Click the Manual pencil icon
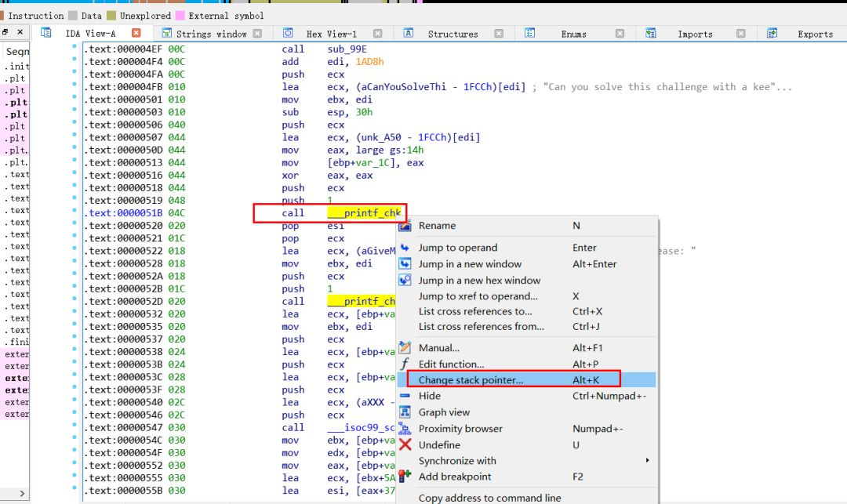This screenshot has height=504, width=847. [405, 348]
